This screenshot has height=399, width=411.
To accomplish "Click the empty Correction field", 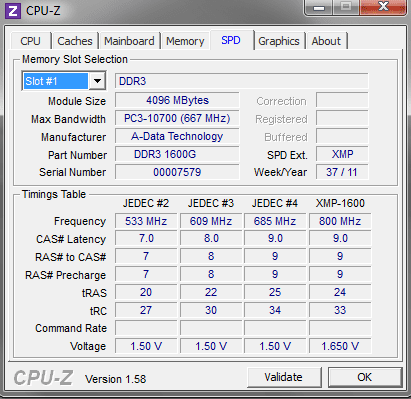I will click(342, 100).
